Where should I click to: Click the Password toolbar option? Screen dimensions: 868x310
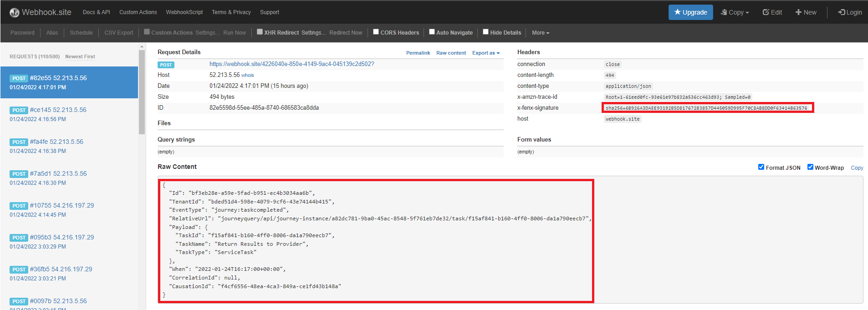pyautogui.click(x=22, y=33)
